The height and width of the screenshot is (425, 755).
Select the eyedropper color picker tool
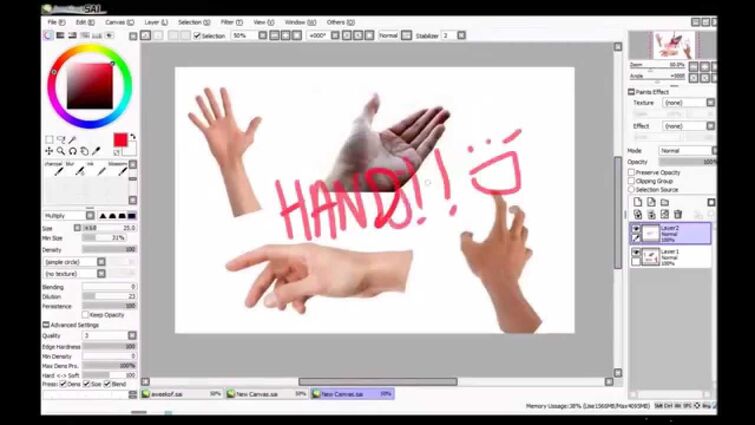[x=96, y=151]
